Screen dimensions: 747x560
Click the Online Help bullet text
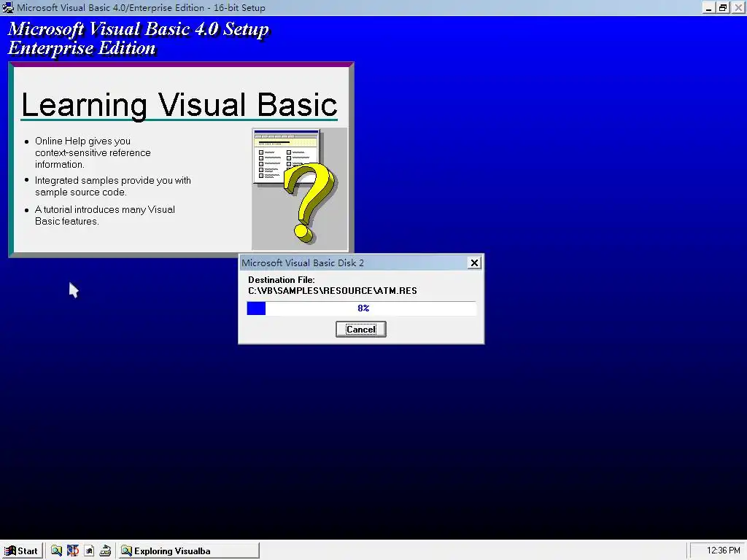[93, 152]
